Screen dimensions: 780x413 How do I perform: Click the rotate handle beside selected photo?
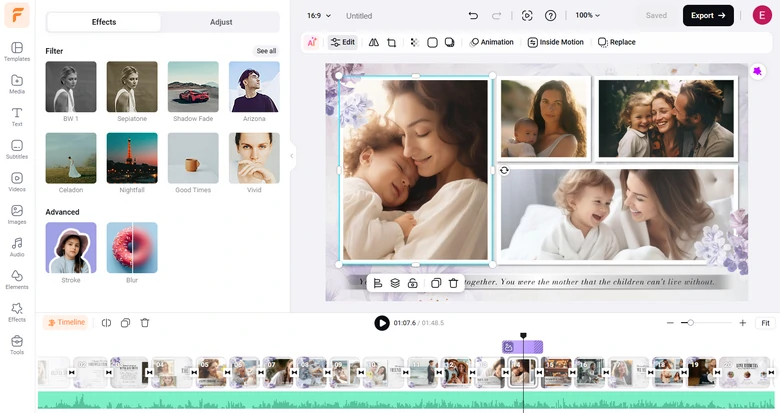coord(504,170)
